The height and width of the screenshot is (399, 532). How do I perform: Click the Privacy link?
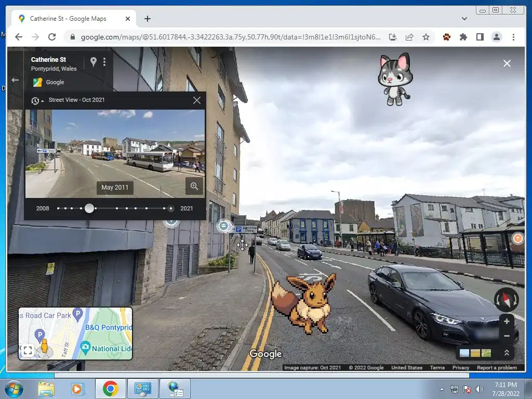coord(461,367)
